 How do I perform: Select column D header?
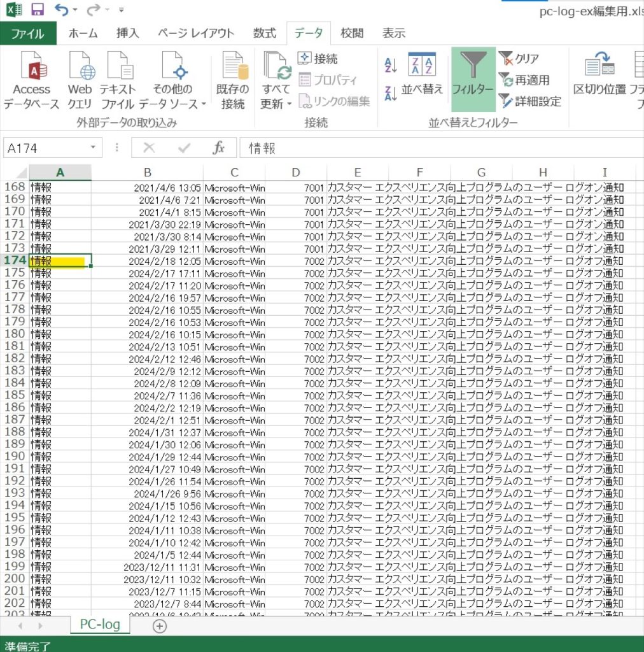(296, 172)
